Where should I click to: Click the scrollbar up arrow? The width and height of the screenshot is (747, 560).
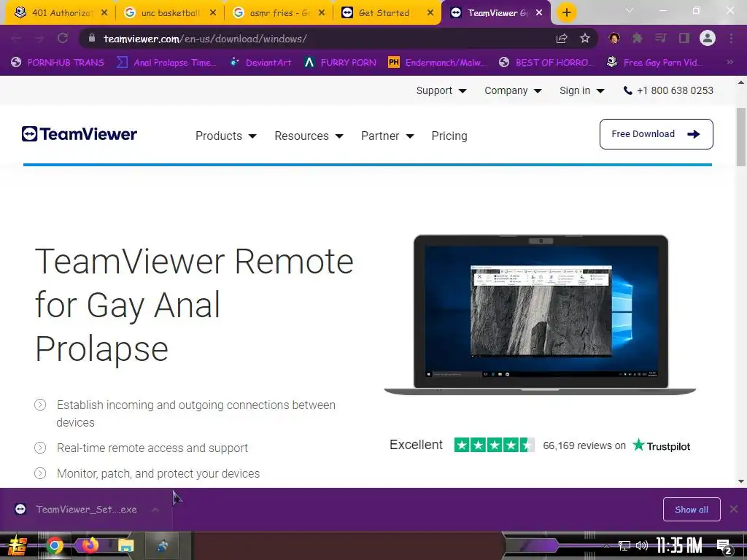click(x=741, y=82)
